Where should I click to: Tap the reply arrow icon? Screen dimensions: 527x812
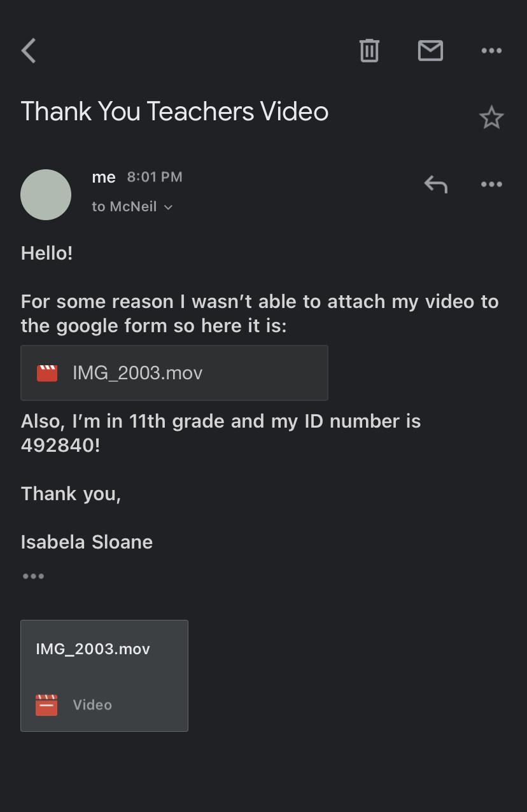pos(436,185)
